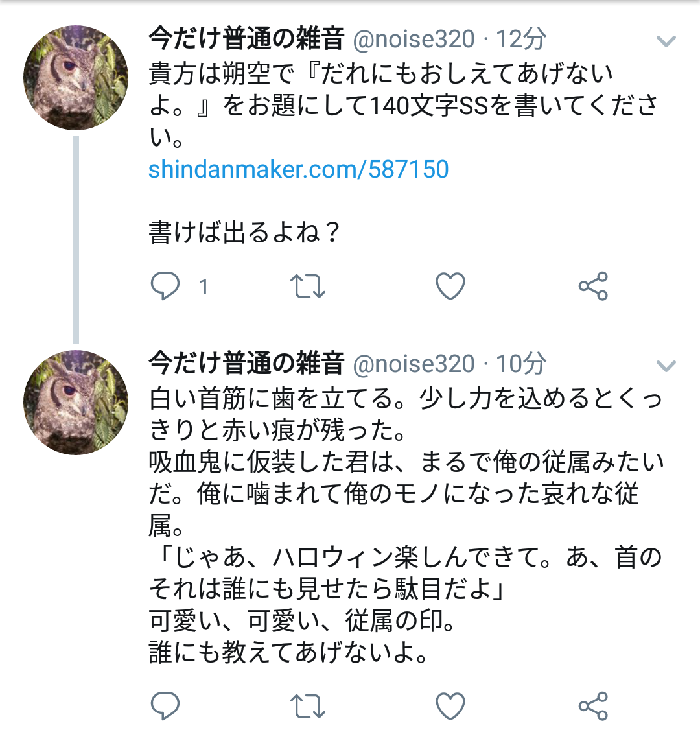Open the shindanmaker.com/587150 link
Image resolution: width=700 pixels, height=741 pixels.
click(x=298, y=170)
